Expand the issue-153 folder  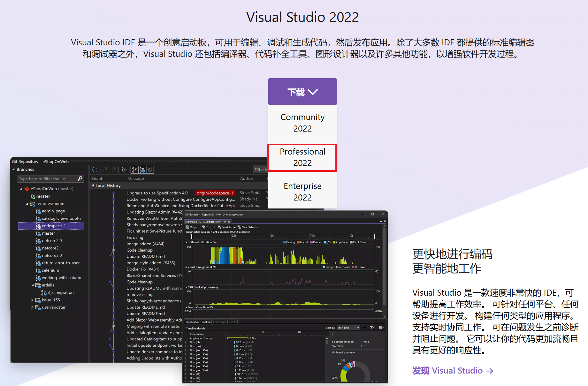pos(32,300)
